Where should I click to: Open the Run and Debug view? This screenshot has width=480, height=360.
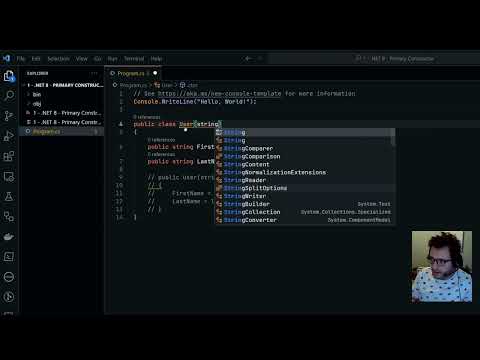9,136
